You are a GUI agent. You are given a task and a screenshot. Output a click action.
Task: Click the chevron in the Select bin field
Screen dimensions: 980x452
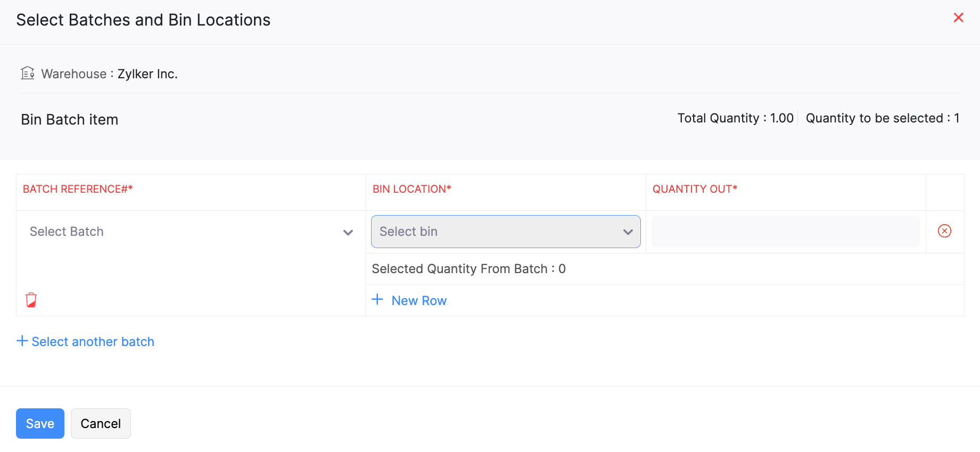click(x=627, y=232)
